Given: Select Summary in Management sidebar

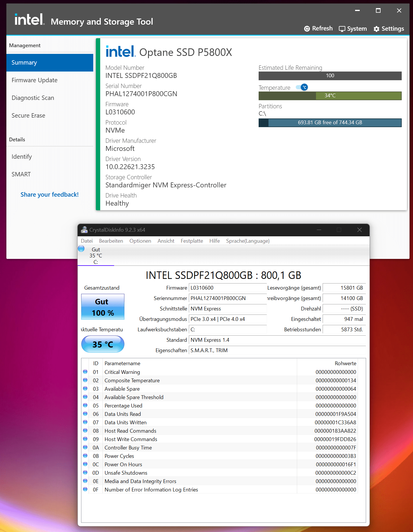Looking at the screenshot, I should pos(50,63).
